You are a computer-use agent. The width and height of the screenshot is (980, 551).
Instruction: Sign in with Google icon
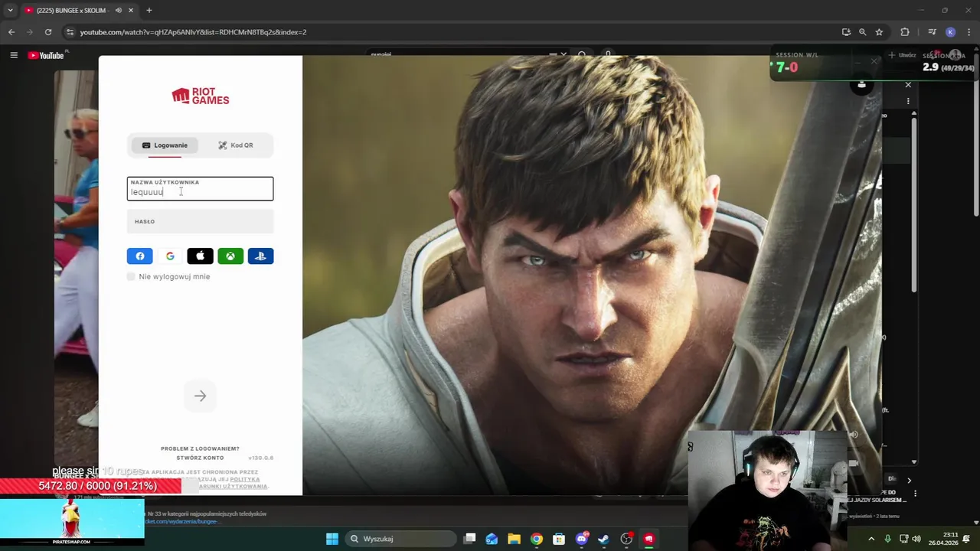(x=170, y=256)
